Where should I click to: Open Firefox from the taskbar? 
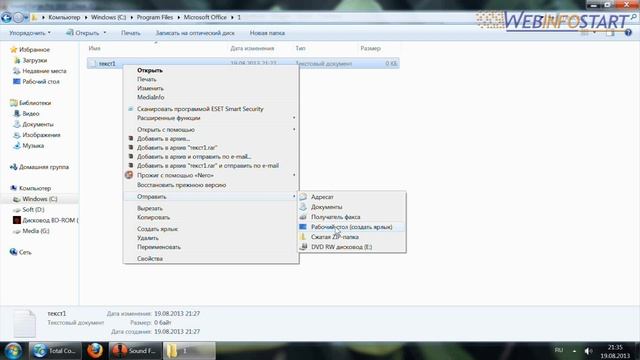click(95, 351)
